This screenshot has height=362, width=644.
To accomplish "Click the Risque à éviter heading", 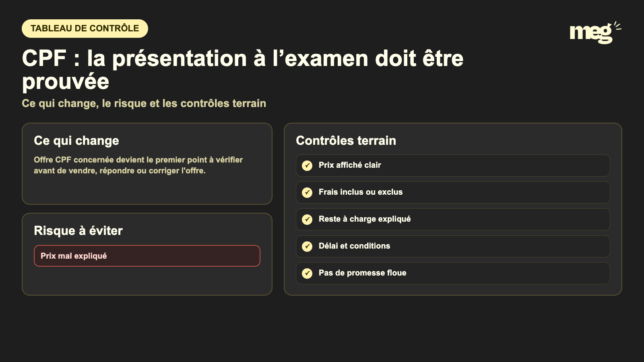I will pos(78,231).
